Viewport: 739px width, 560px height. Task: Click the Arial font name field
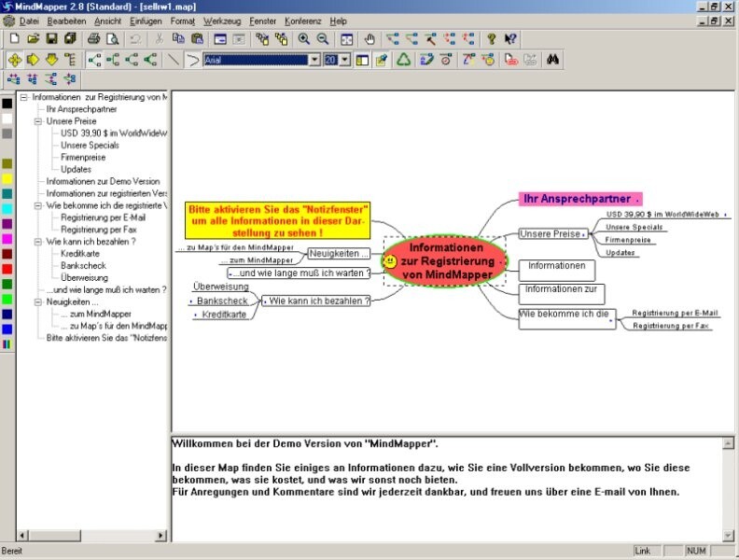tap(256, 60)
